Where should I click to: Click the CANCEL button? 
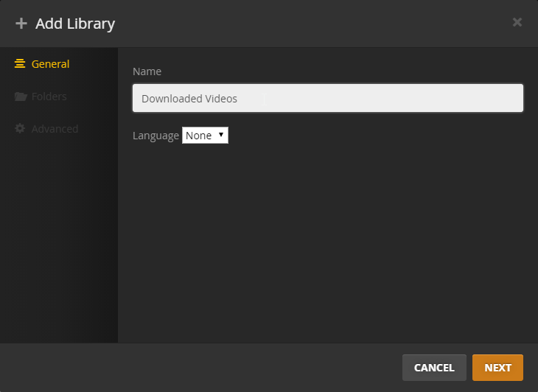434,368
